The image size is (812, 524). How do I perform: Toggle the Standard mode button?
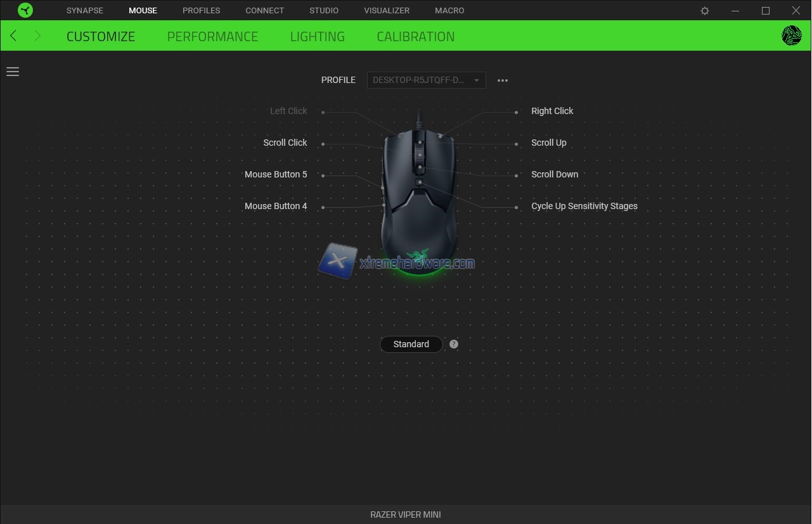point(411,344)
